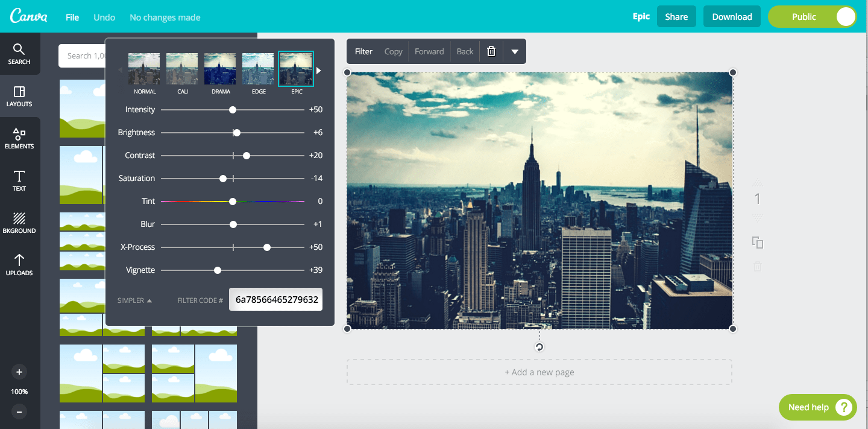The height and width of the screenshot is (429, 868).
Task: Zoom in using the plus icon
Action: pos(19,372)
